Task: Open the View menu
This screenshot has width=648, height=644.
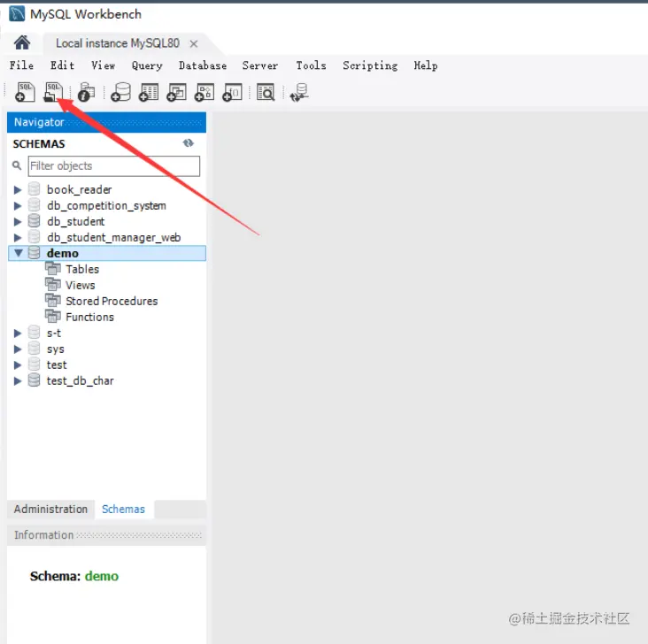Action: tap(103, 65)
